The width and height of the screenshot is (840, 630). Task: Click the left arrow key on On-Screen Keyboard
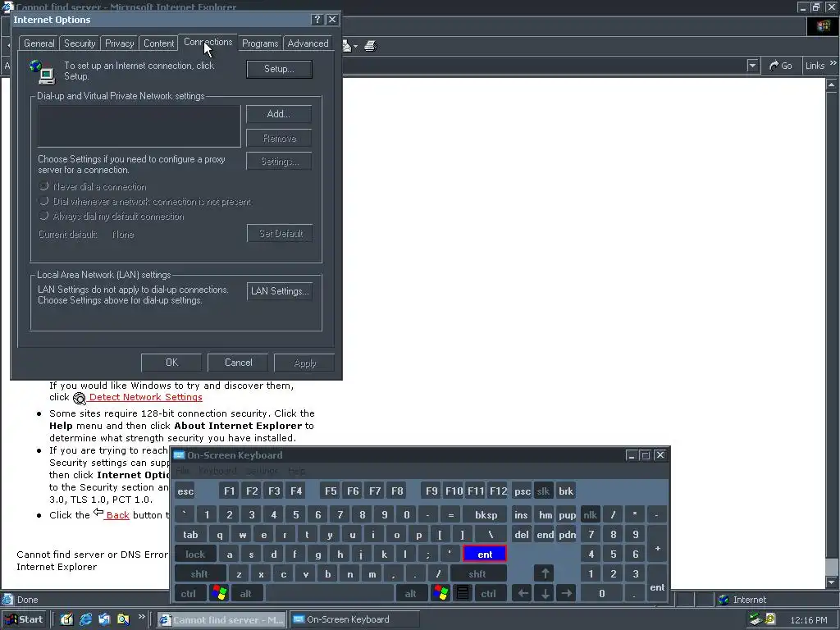click(x=523, y=593)
